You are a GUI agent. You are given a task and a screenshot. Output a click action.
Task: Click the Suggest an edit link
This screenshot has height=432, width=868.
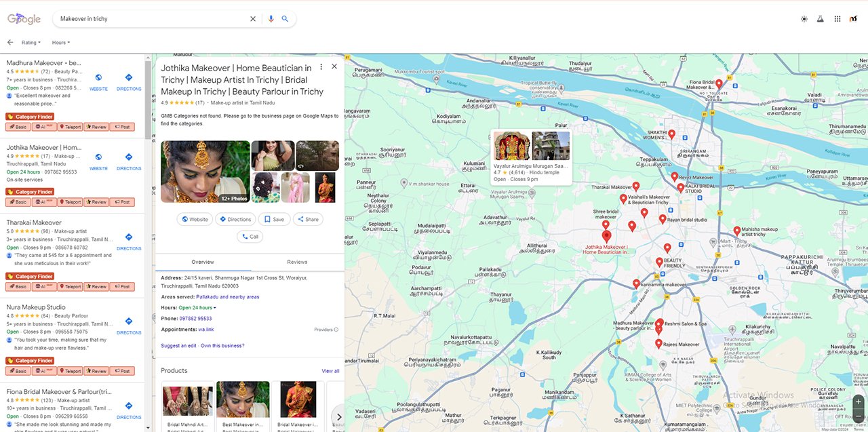pyautogui.click(x=178, y=346)
